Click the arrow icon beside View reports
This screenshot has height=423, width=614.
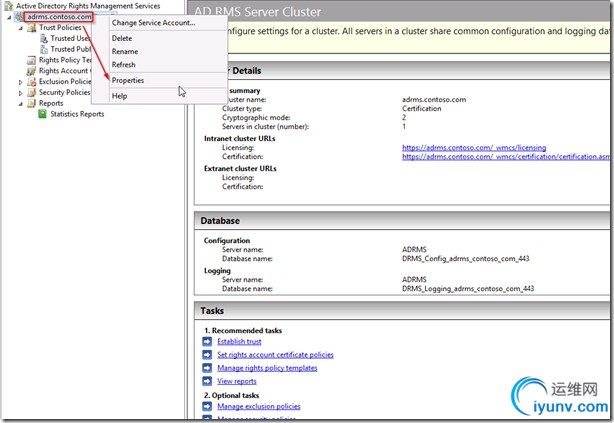pos(207,381)
